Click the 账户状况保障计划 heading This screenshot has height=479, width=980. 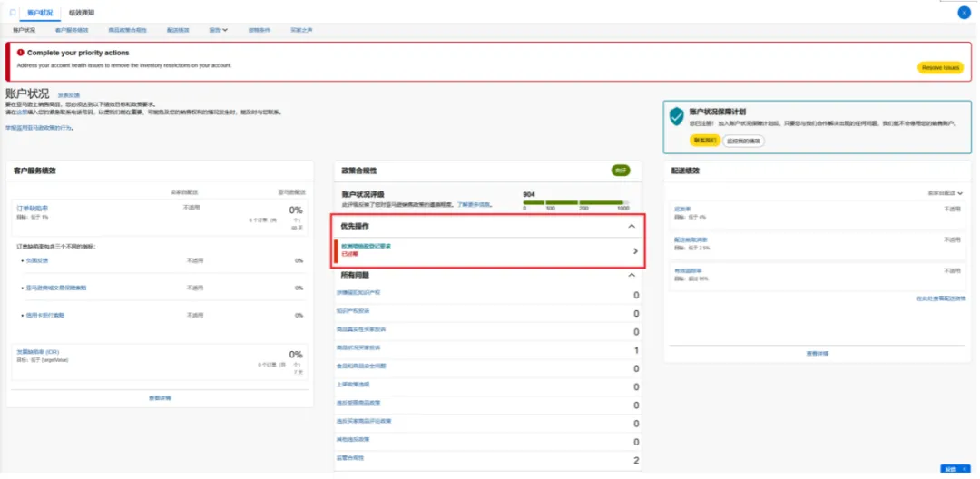coord(718,112)
